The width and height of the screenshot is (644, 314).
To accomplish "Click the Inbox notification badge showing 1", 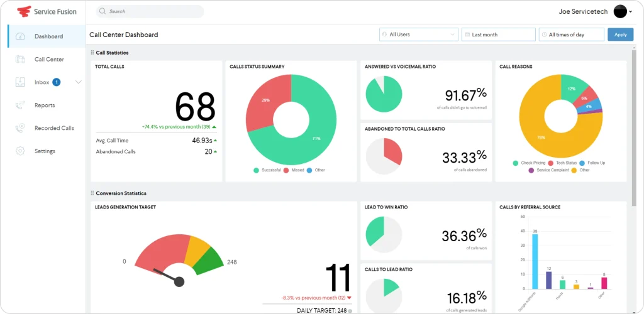I will [56, 82].
